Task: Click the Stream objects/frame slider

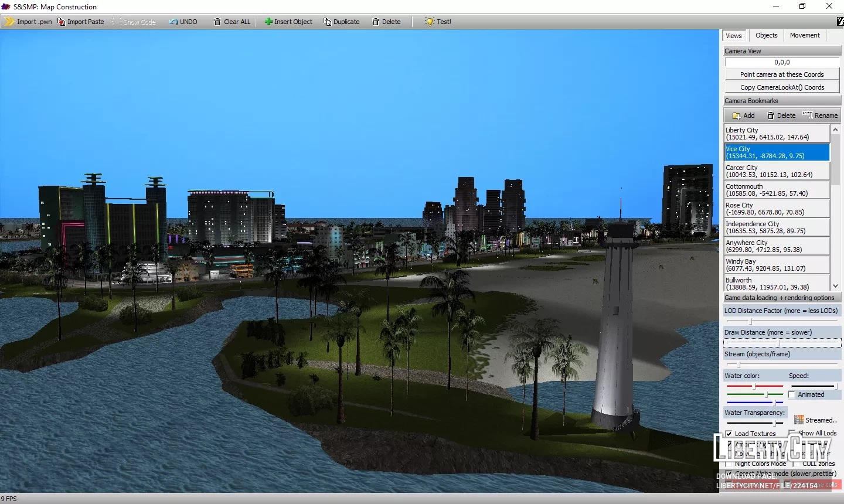Action: coord(782,365)
